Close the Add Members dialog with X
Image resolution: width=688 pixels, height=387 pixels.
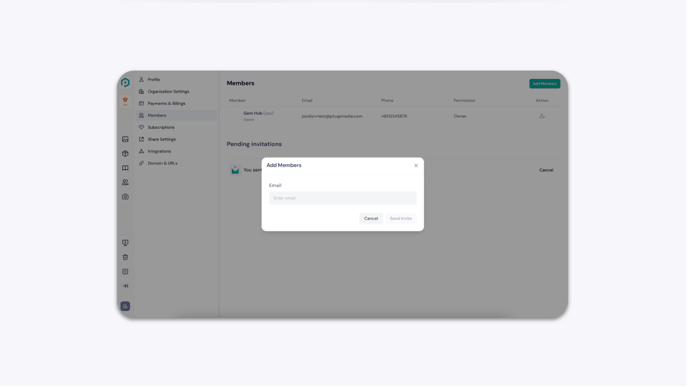(x=416, y=166)
